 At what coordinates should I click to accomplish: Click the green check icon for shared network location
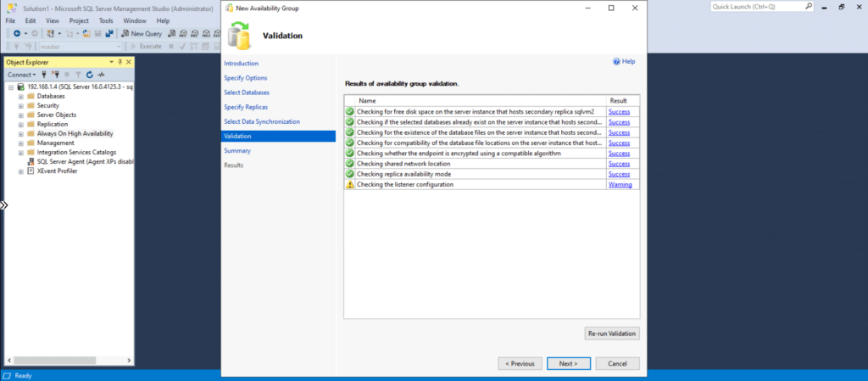click(x=349, y=164)
